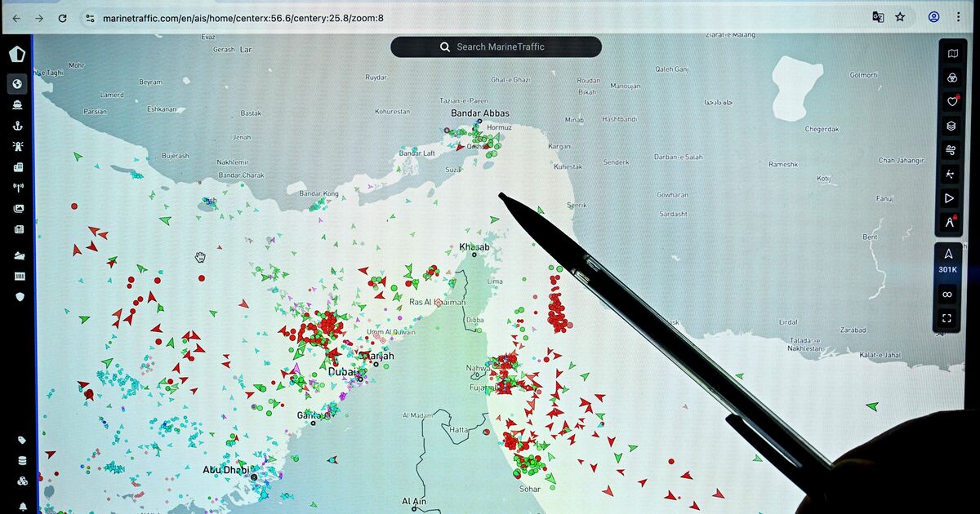Start the playback triangle button
The height and width of the screenshot is (514, 980).
949,197
